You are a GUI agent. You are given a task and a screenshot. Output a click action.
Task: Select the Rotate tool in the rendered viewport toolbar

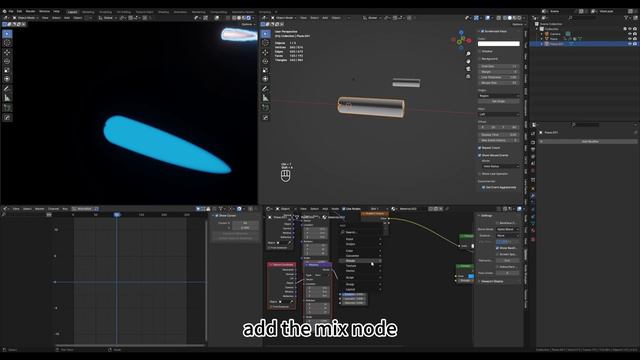click(x=7, y=61)
